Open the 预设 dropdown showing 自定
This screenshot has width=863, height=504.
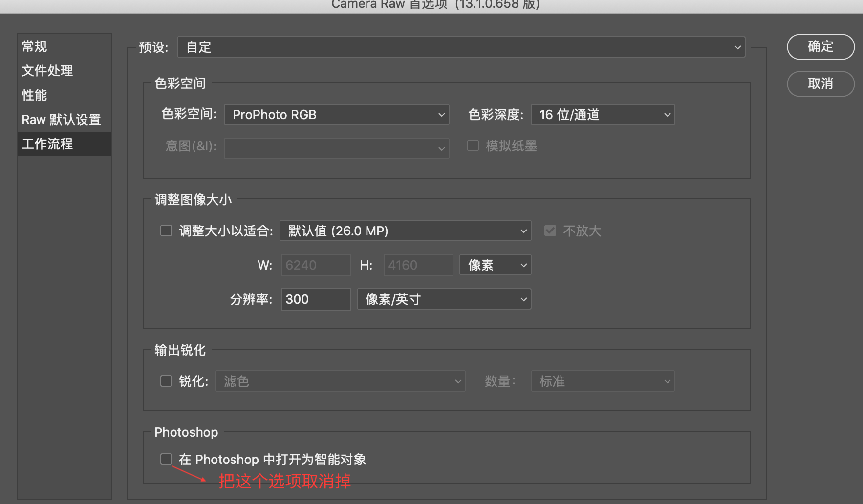(x=461, y=47)
